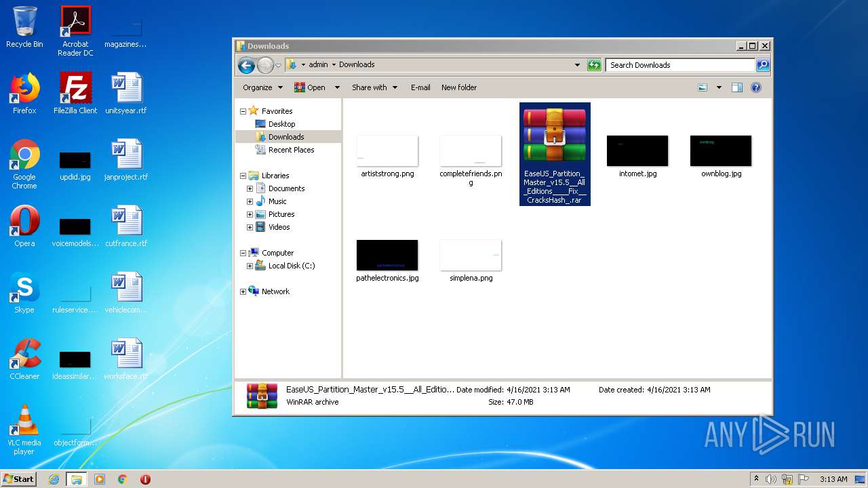Click the Start button

pos(18,479)
